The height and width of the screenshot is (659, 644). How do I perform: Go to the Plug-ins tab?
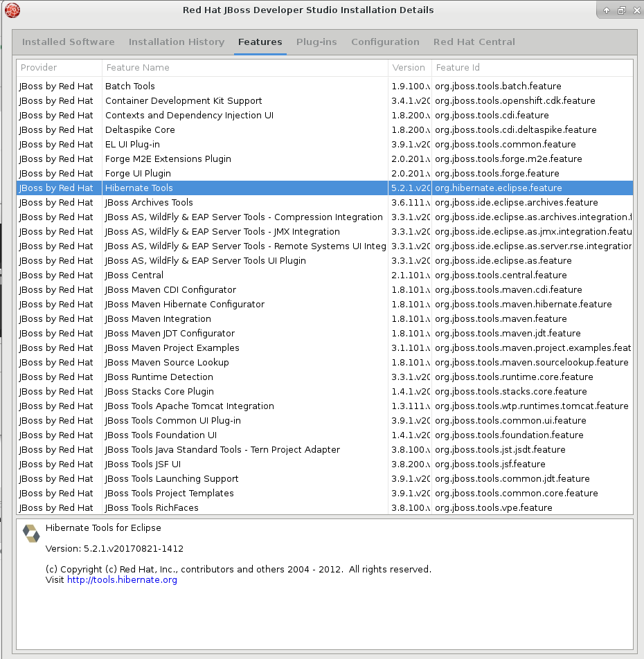coord(316,42)
